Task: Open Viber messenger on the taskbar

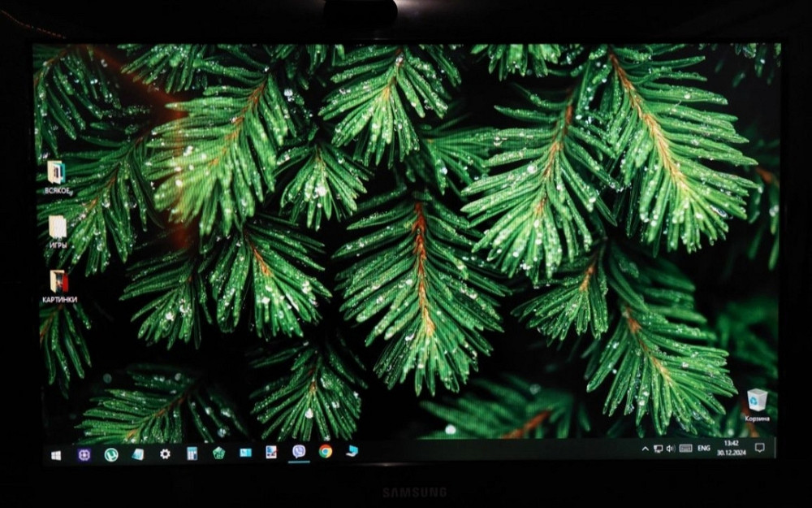Action: 297,453
